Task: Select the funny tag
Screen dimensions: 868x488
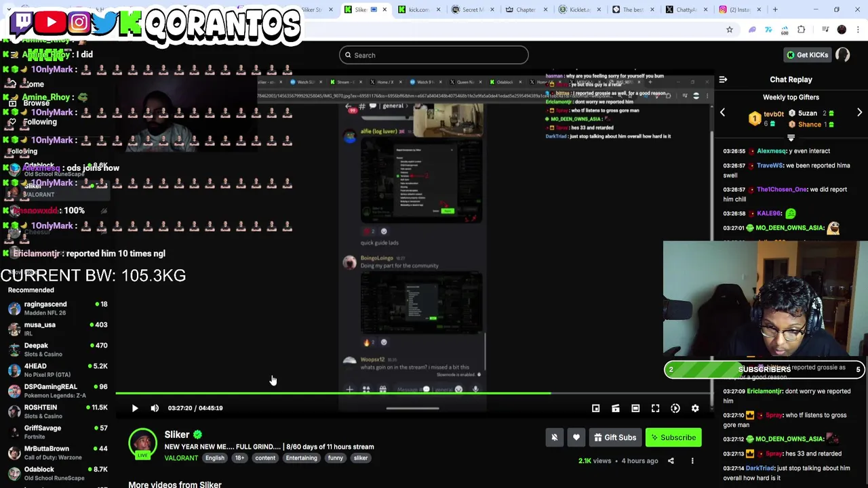Action: click(336, 458)
